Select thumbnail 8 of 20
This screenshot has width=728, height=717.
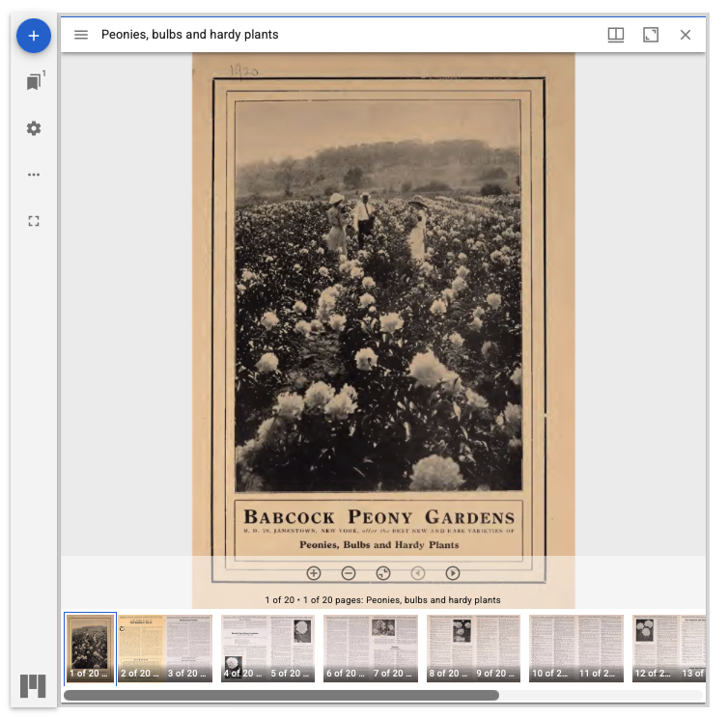pyautogui.click(x=450, y=648)
